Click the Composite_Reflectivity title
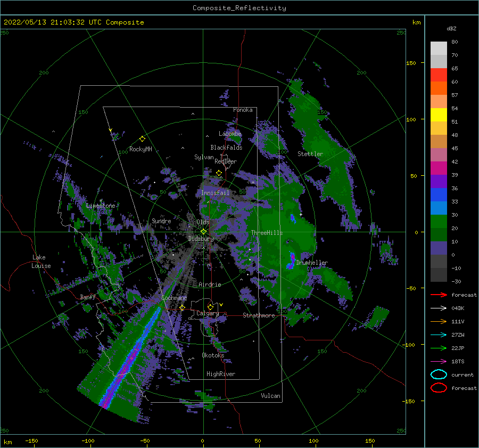The width and height of the screenshot is (479, 448). click(x=239, y=8)
